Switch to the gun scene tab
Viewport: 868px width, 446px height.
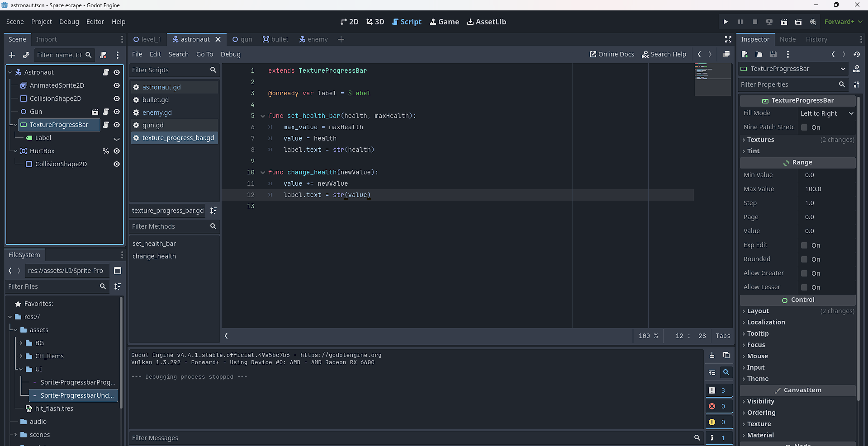pyautogui.click(x=242, y=39)
